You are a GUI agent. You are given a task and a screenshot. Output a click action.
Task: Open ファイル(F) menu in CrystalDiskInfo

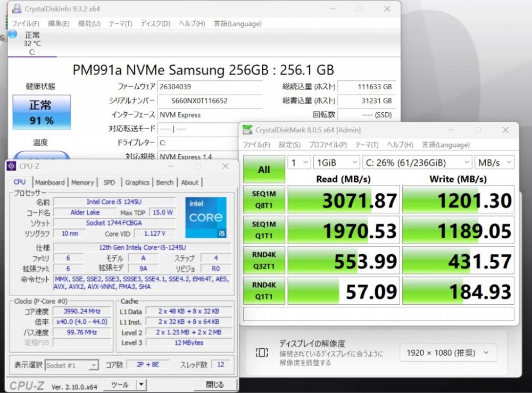pos(26,24)
